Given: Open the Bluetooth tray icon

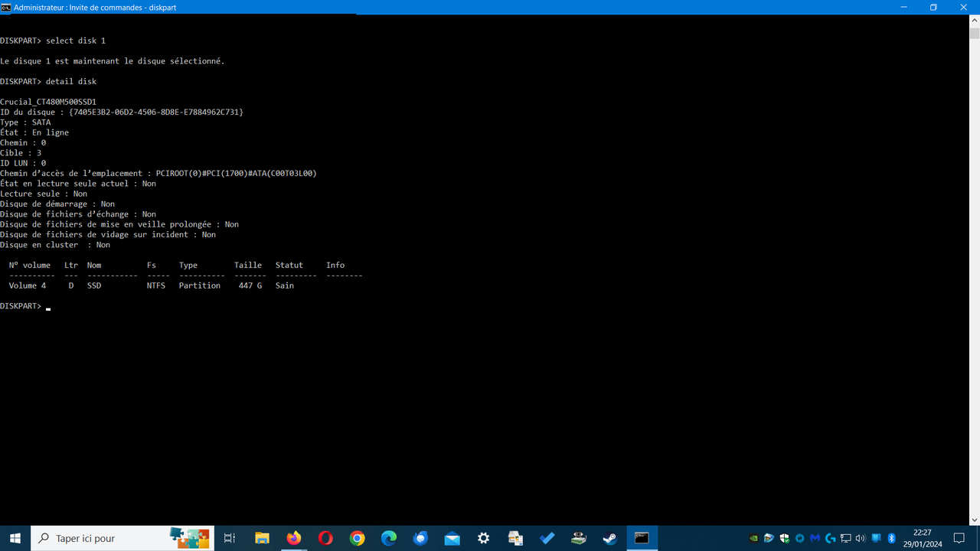Looking at the screenshot, I should [890, 538].
